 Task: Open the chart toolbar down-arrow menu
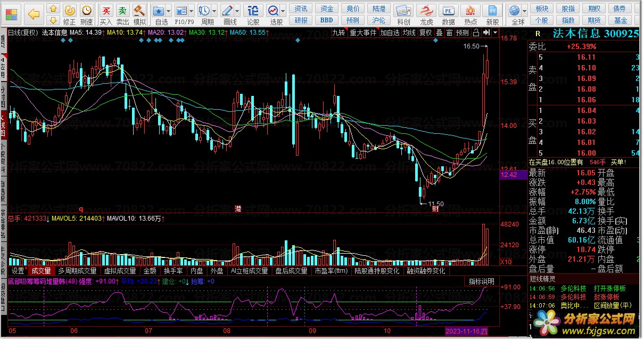[x=496, y=33]
